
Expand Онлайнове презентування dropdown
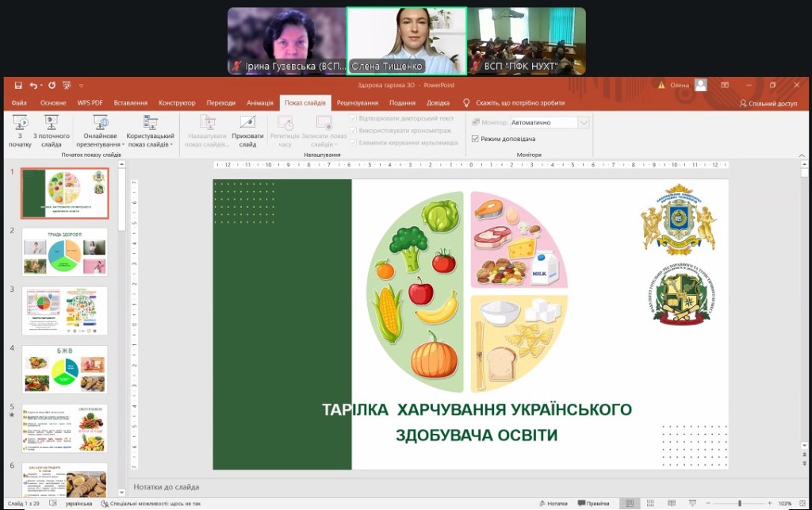[100, 132]
